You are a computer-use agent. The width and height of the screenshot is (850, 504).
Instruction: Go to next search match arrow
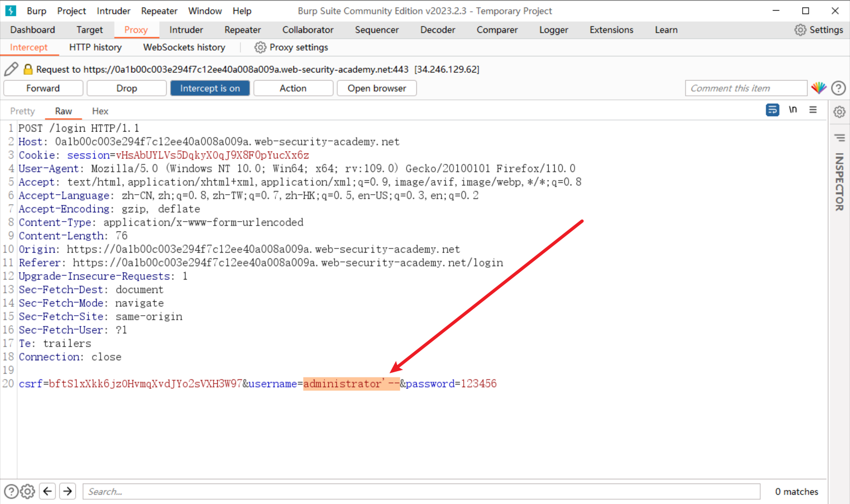[x=67, y=491]
